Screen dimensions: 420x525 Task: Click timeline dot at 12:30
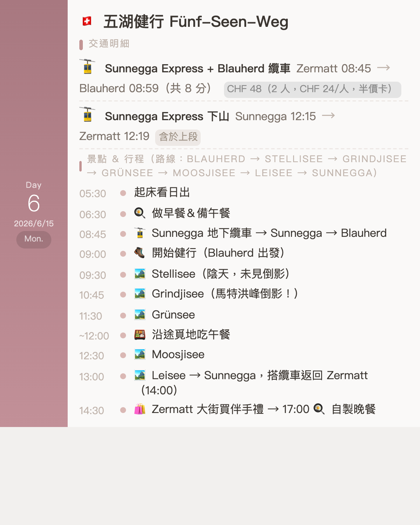(x=123, y=355)
